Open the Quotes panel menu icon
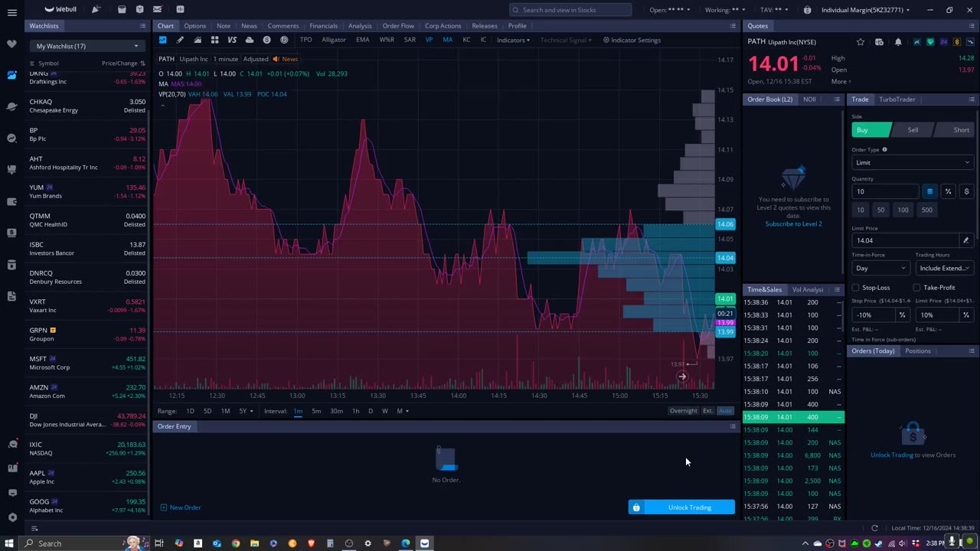The width and height of the screenshot is (980, 551). (x=972, y=26)
